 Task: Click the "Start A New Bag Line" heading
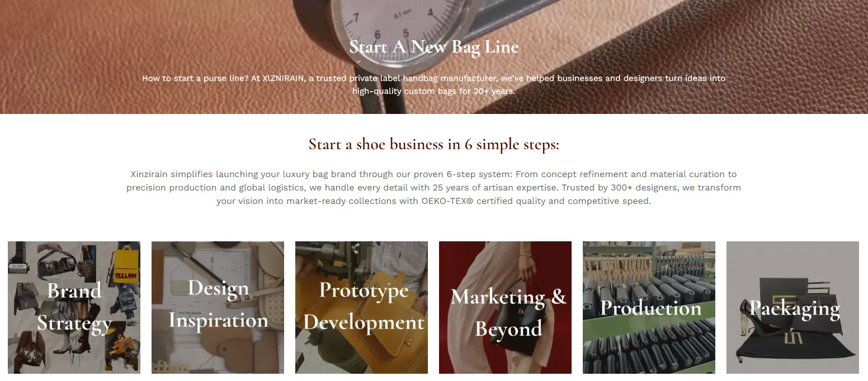(x=434, y=47)
